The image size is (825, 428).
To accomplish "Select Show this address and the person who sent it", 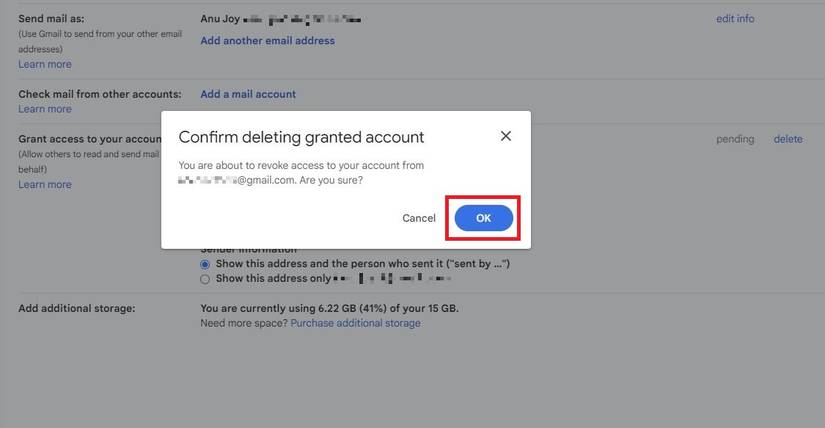I will pos(205,264).
